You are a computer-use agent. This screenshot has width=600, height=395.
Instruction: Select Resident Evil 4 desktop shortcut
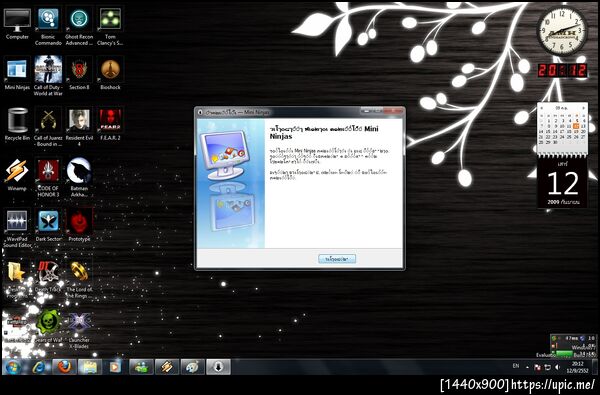click(79, 126)
